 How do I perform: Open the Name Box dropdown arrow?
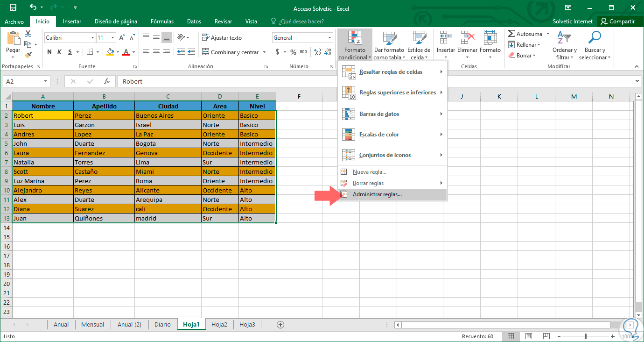(45, 81)
